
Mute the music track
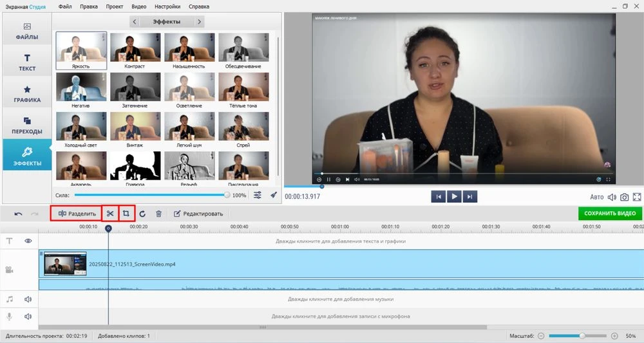click(x=28, y=299)
